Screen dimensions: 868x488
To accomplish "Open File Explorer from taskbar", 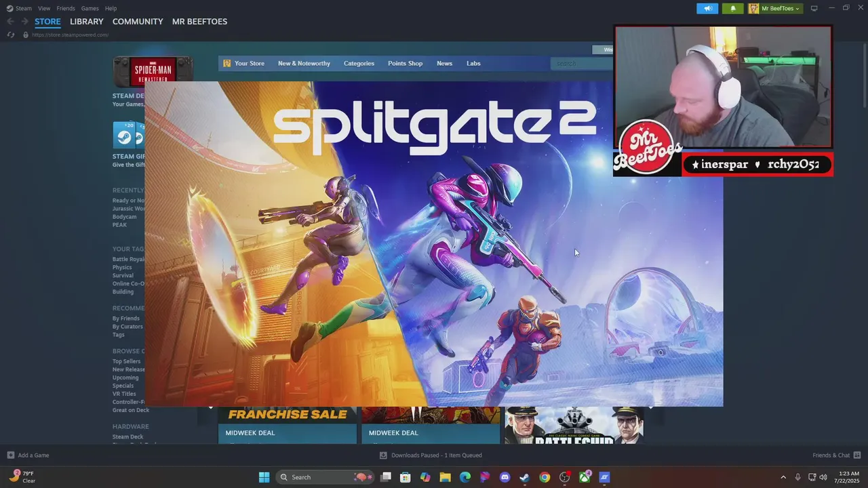I will [445, 477].
